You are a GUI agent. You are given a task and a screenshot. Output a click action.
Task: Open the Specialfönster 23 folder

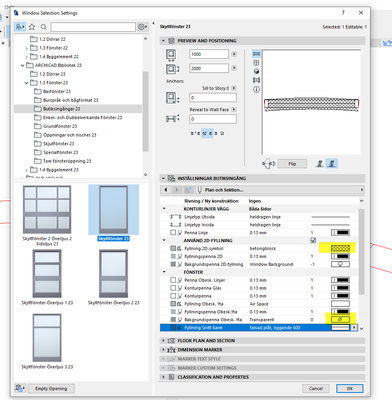click(x=60, y=152)
